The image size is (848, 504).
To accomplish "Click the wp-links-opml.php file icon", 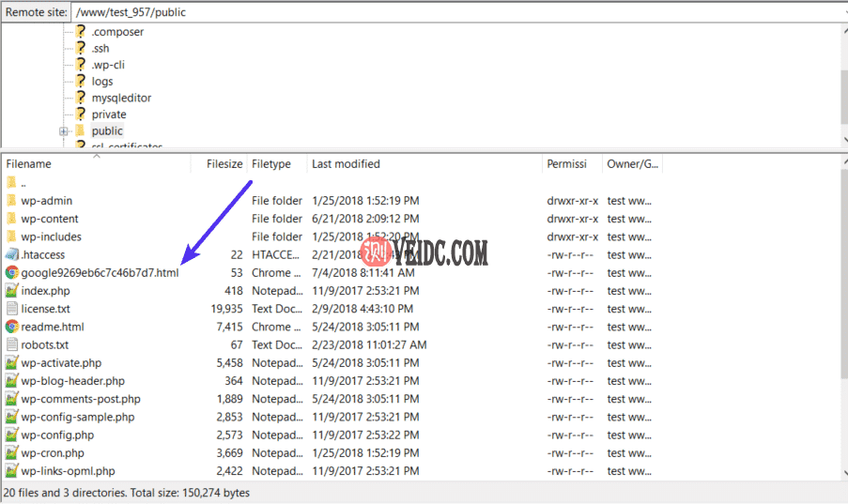I will click(11, 471).
